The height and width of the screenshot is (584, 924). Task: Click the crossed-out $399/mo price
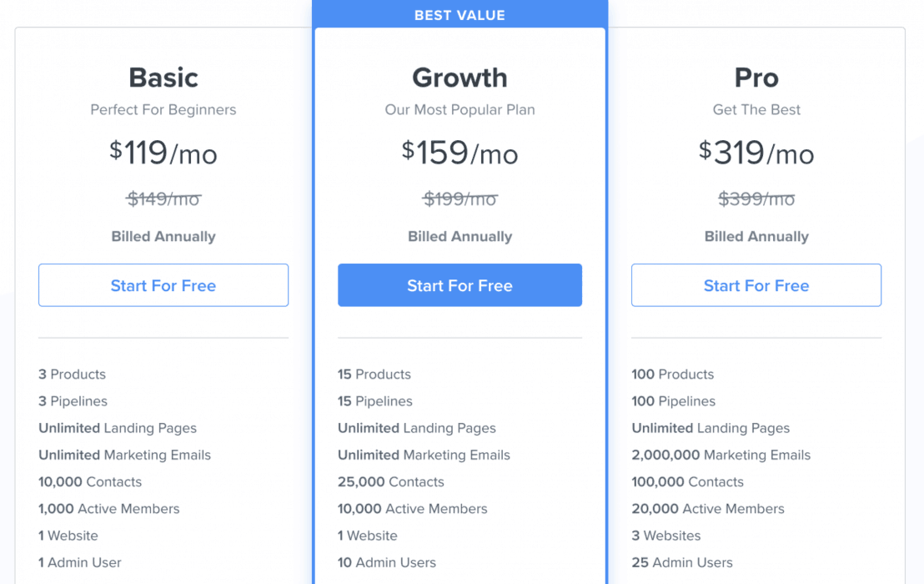[x=756, y=199]
